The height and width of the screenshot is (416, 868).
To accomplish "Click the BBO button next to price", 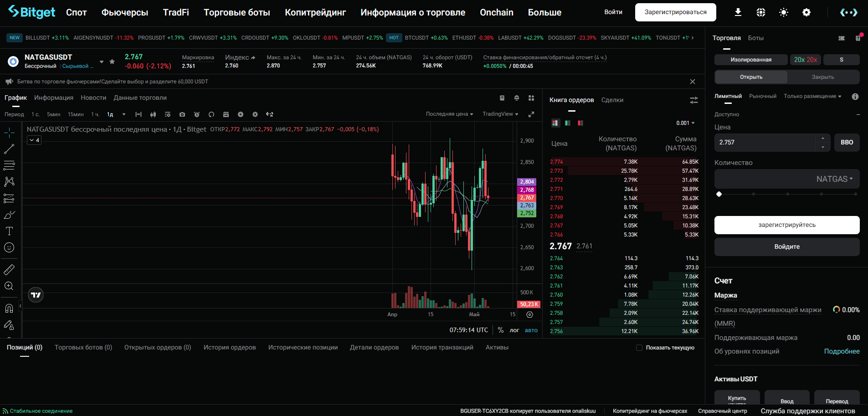I will (847, 142).
